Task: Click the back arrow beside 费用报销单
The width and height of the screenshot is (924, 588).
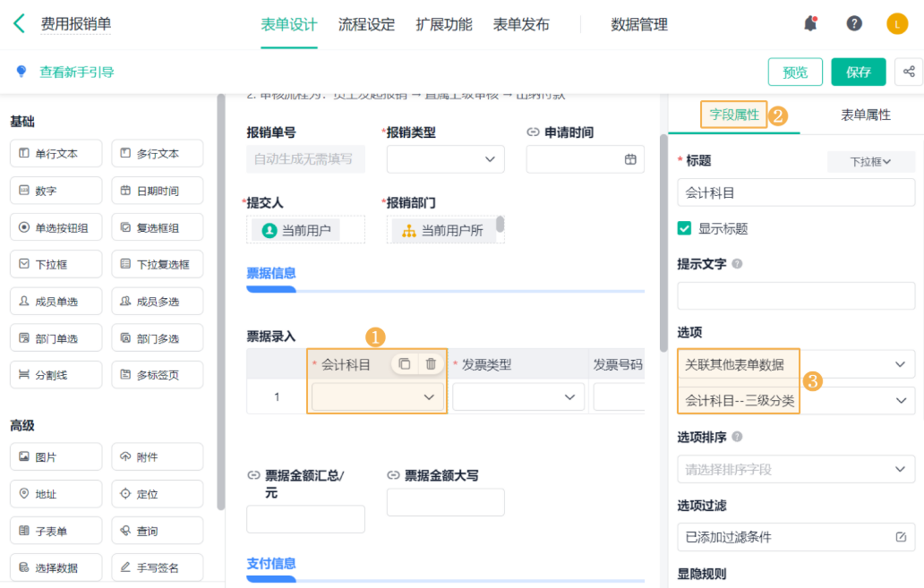Action: pos(19,23)
